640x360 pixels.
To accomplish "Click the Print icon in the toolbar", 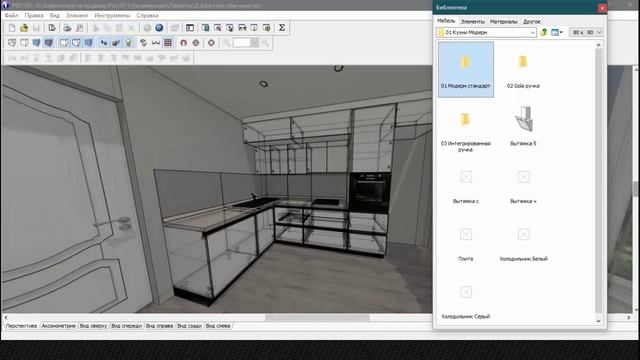I will tap(67, 28).
